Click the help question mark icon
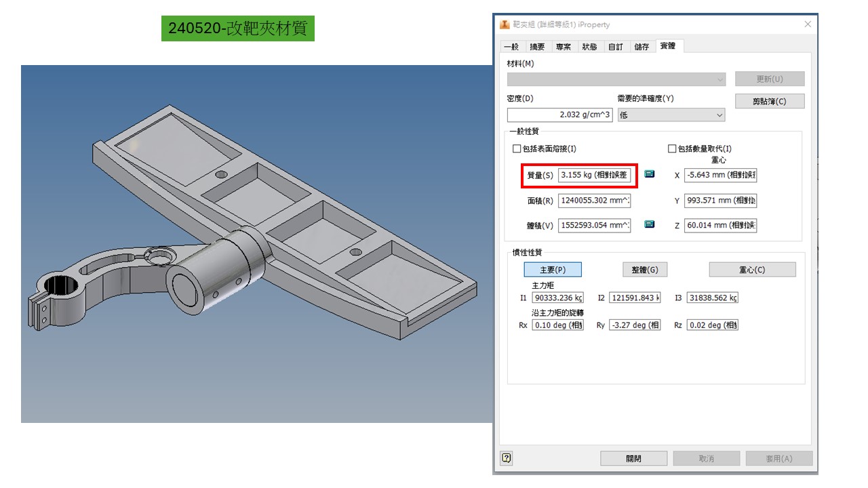The width and height of the screenshot is (868, 488). [506, 458]
